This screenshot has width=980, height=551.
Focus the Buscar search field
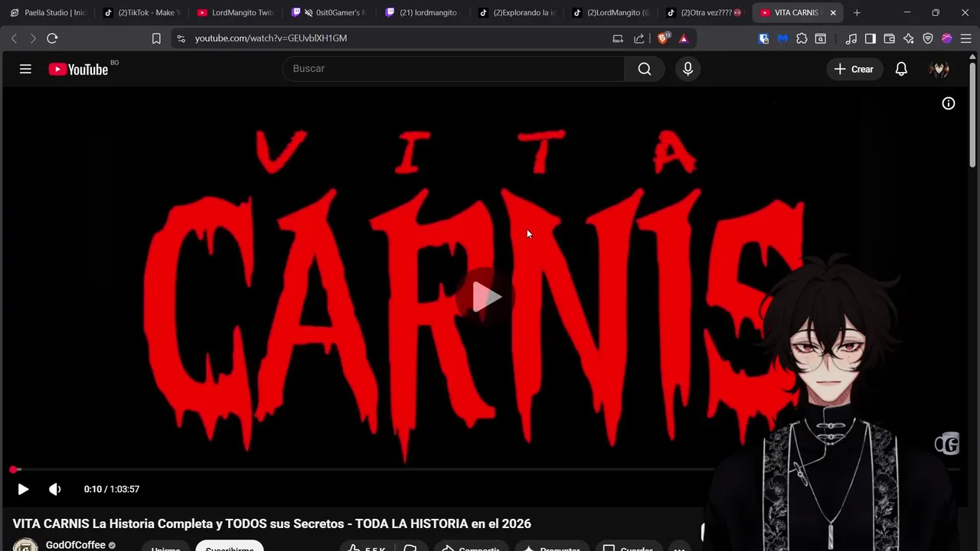(453, 69)
